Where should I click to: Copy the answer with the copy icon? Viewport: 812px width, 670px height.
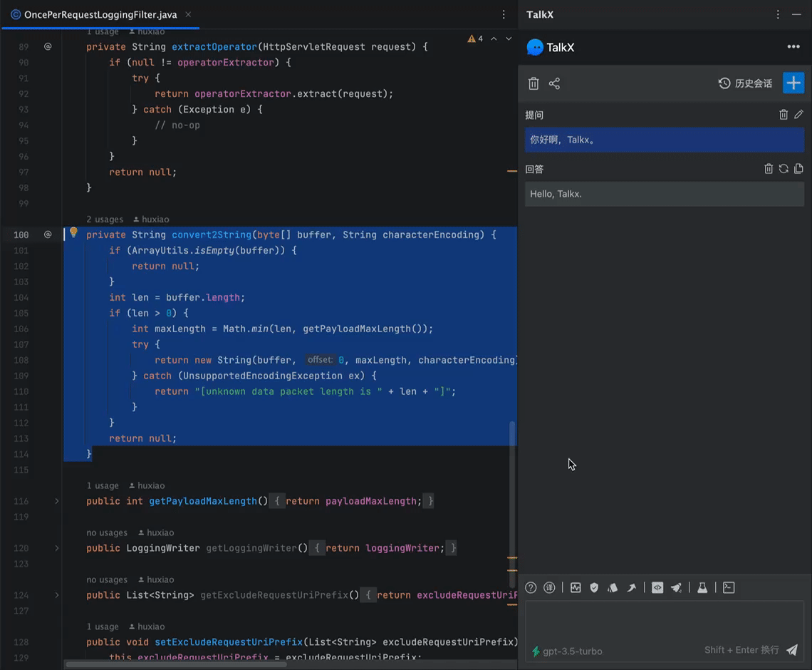pos(798,168)
